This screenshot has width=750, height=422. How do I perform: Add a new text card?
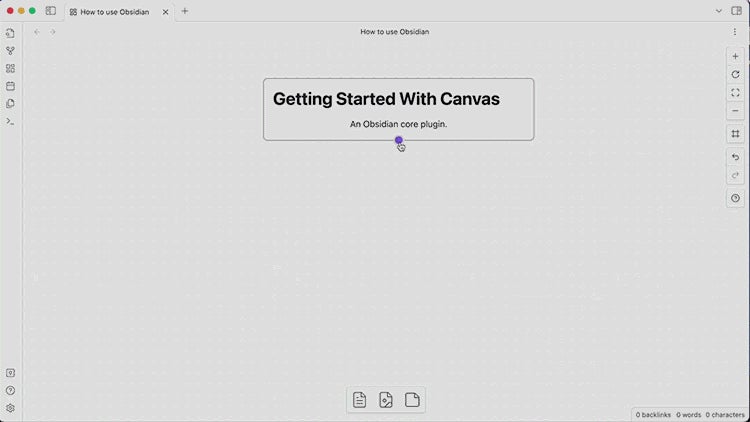(412, 400)
